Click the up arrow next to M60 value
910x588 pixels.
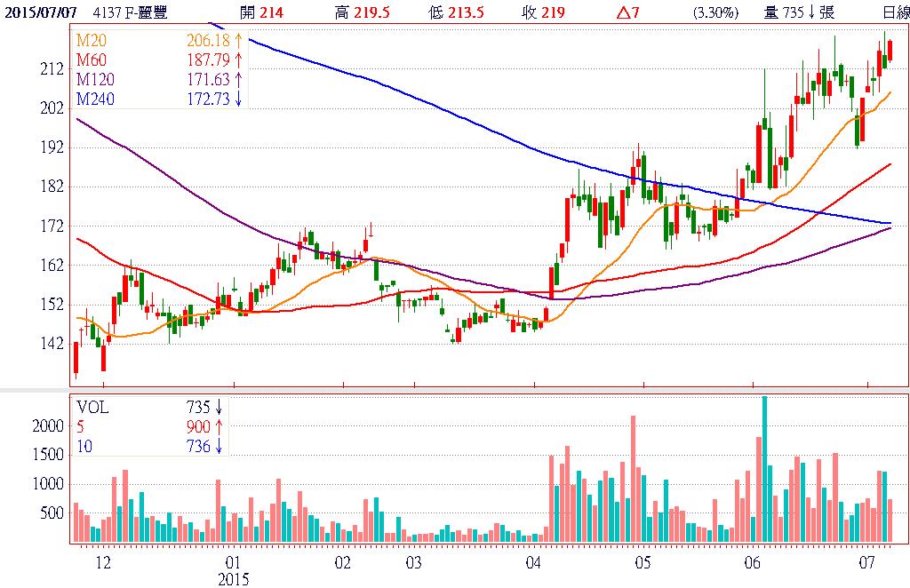(x=238, y=60)
